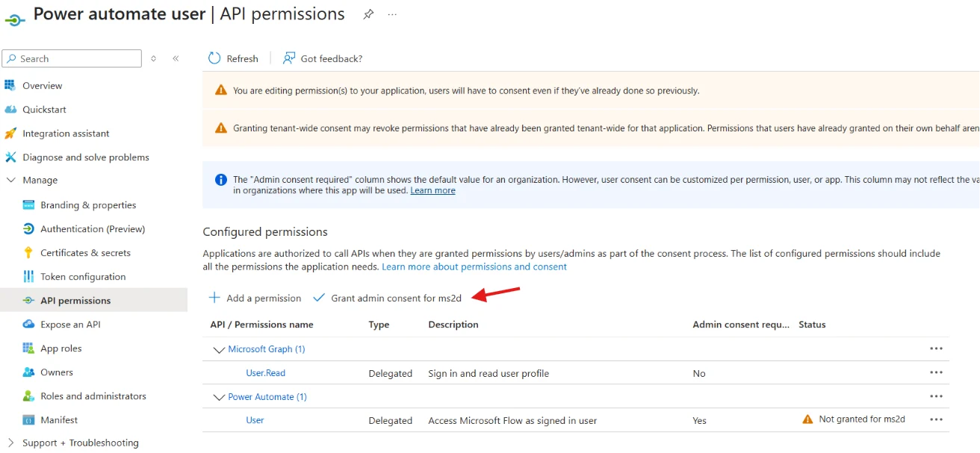The image size is (980, 453).
Task: Open the ellipsis menu for User.Read row
Action: pyautogui.click(x=936, y=372)
